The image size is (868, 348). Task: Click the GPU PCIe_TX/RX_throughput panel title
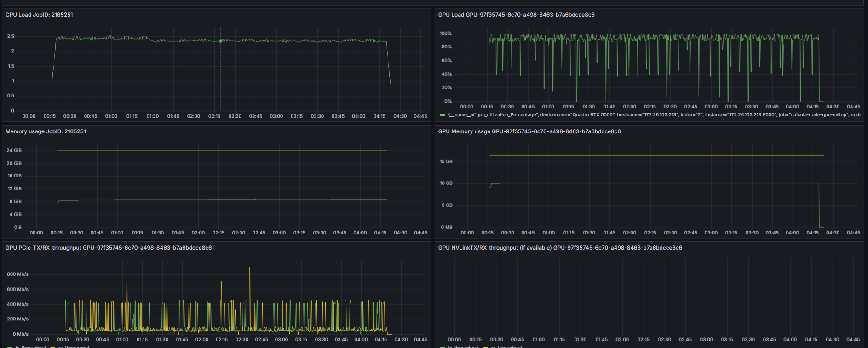109,248
